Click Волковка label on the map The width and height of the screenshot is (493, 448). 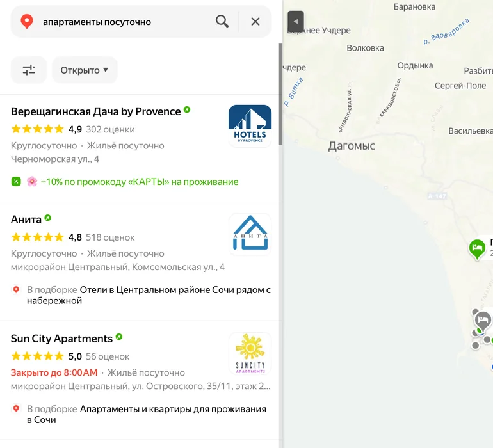tap(365, 48)
